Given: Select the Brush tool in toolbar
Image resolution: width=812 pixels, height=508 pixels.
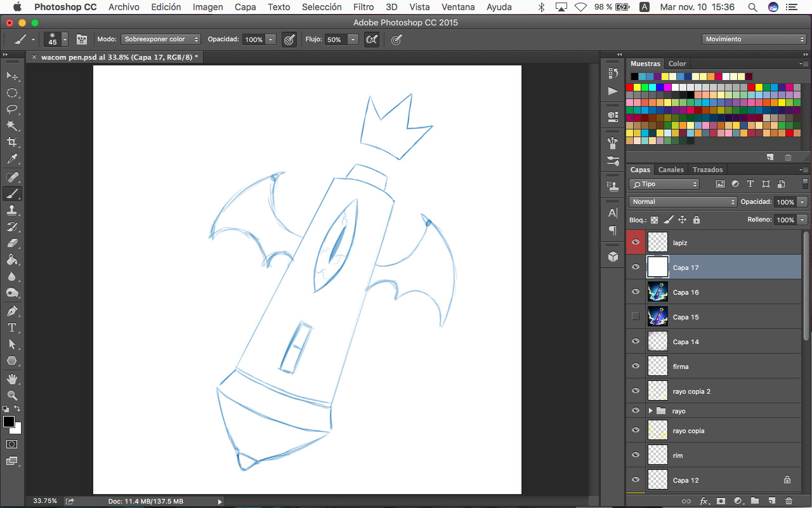Looking at the screenshot, I should (x=12, y=194).
